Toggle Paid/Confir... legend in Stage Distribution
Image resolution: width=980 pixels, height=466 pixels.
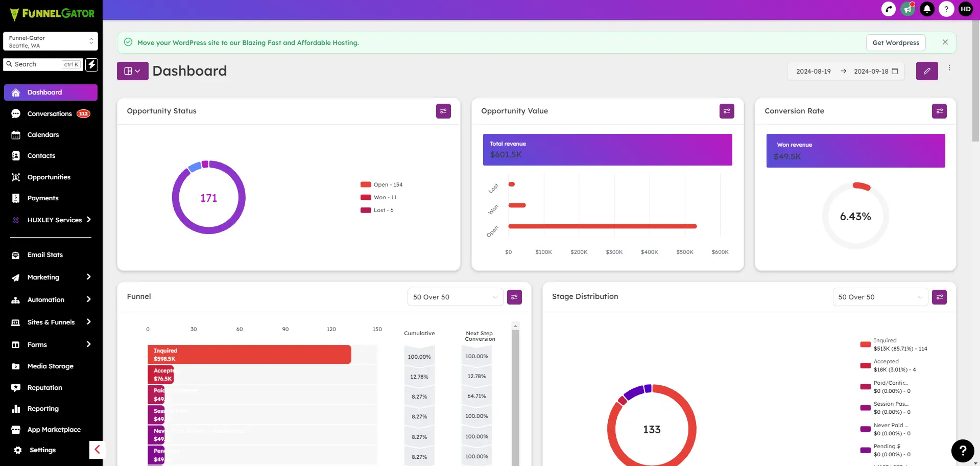(x=885, y=387)
